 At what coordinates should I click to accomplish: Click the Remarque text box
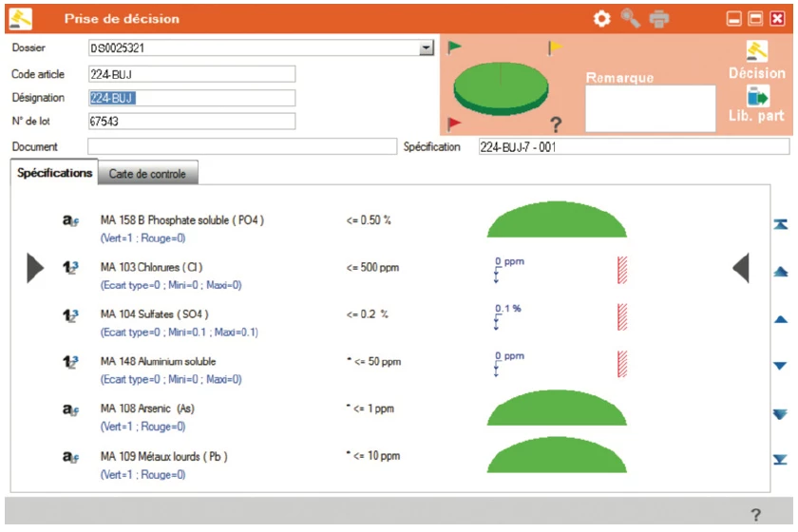pyautogui.click(x=650, y=108)
